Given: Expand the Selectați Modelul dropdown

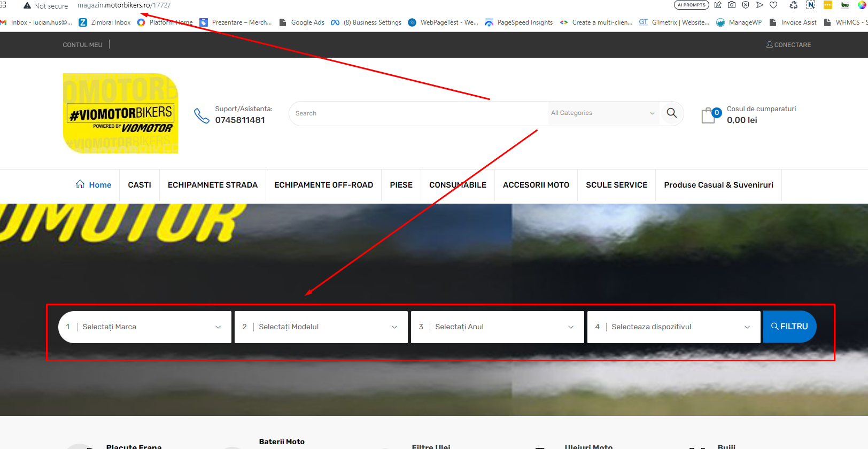Looking at the screenshot, I should 321,327.
